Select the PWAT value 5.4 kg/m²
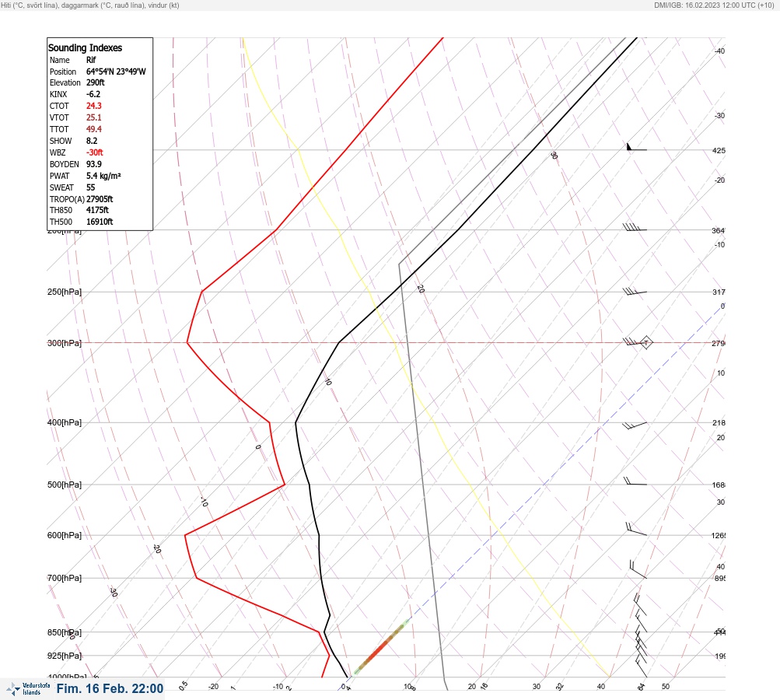 (x=103, y=176)
